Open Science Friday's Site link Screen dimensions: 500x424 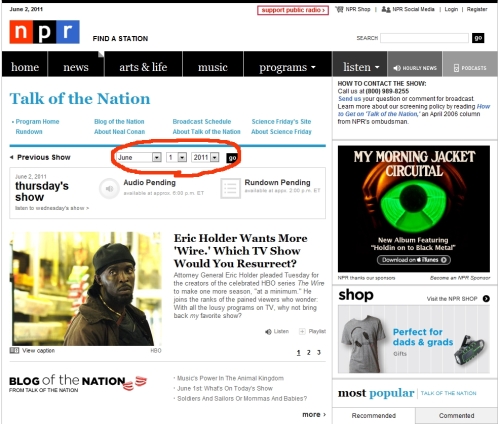coord(281,122)
